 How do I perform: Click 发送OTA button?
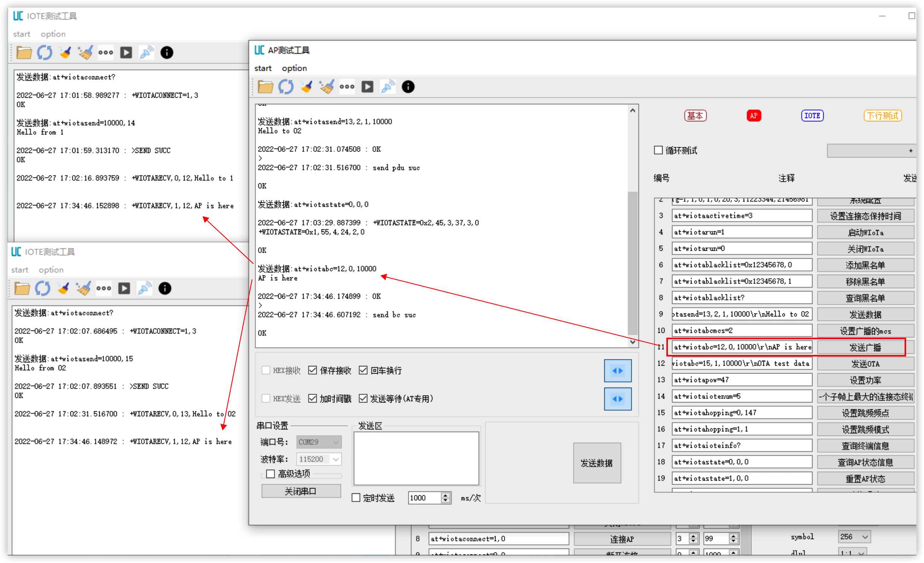[x=865, y=364]
